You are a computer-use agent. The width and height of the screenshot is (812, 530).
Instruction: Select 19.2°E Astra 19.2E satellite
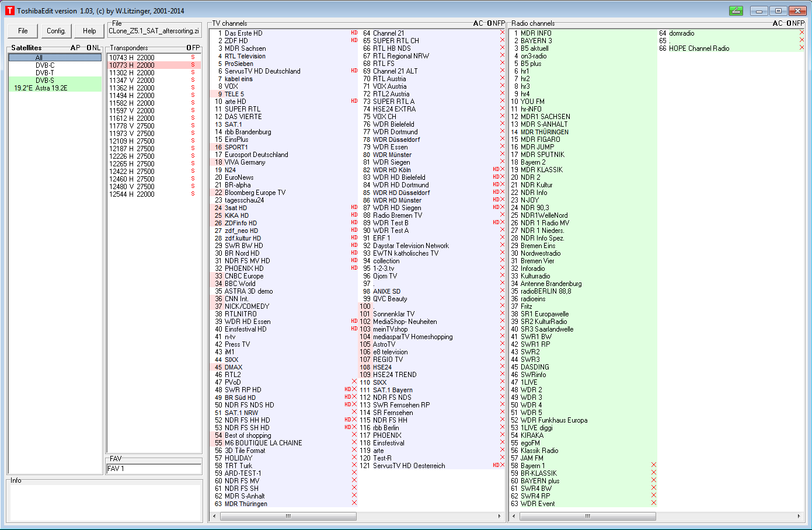point(55,88)
